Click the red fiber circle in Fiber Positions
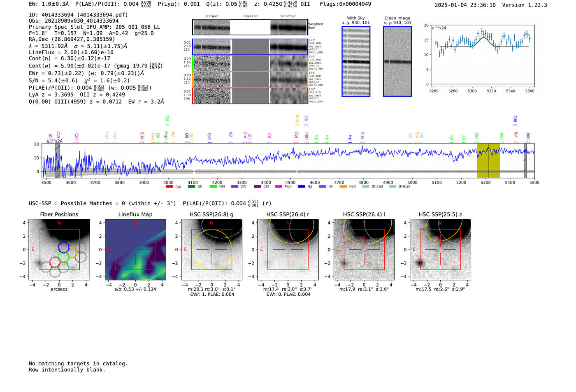576x392 pixels. [x=55, y=262]
